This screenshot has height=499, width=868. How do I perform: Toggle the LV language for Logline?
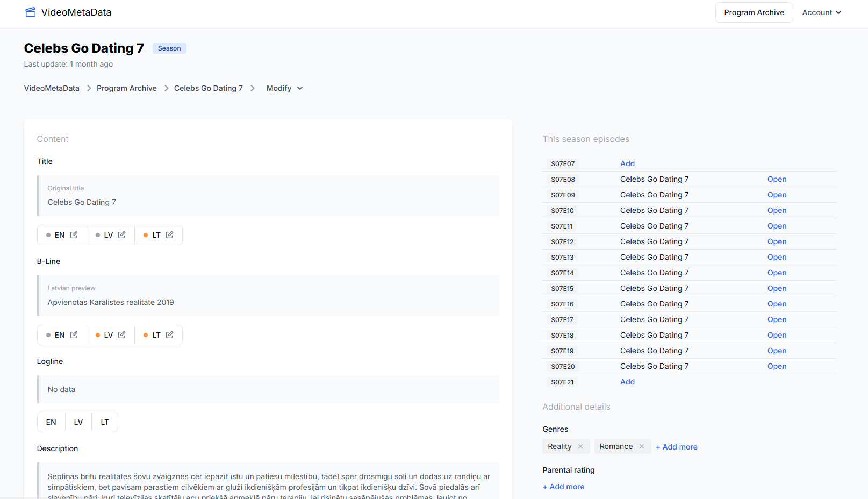[x=78, y=422]
